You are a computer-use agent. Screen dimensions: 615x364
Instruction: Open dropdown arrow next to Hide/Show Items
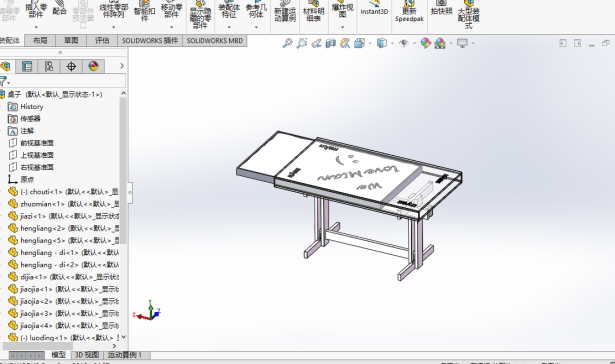tap(414, 43)
